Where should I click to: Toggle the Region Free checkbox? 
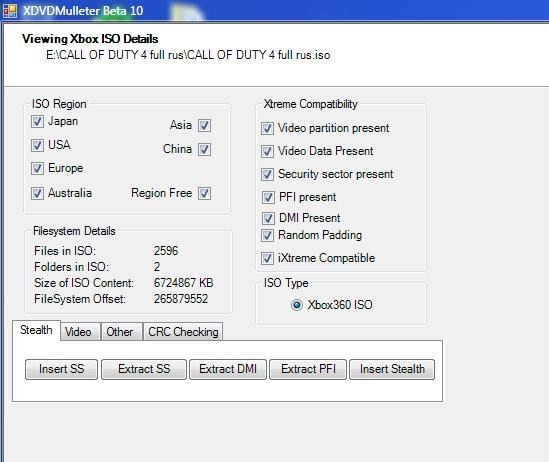204,193
